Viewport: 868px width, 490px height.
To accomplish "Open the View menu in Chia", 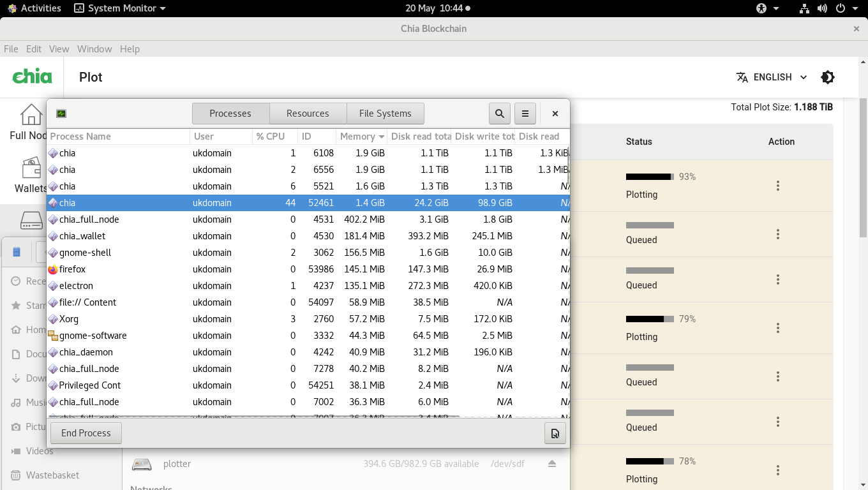I will (59, 49).
